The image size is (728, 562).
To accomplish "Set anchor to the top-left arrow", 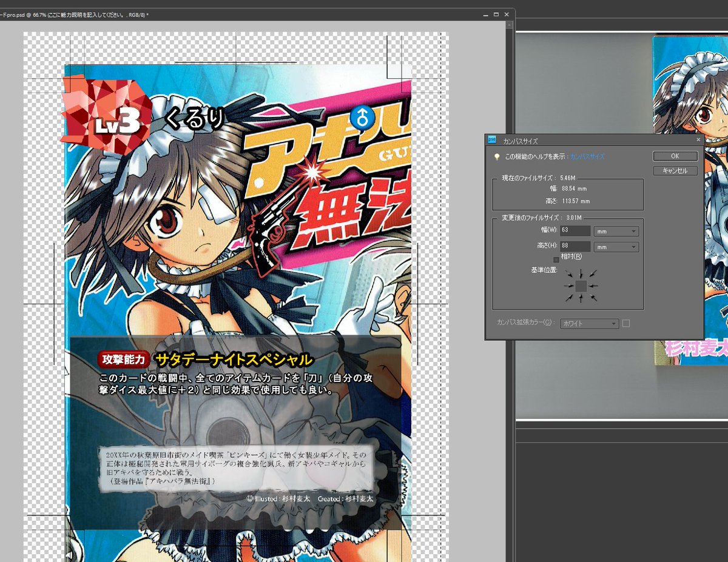I will pyautogui.click(x=569, y=274).
